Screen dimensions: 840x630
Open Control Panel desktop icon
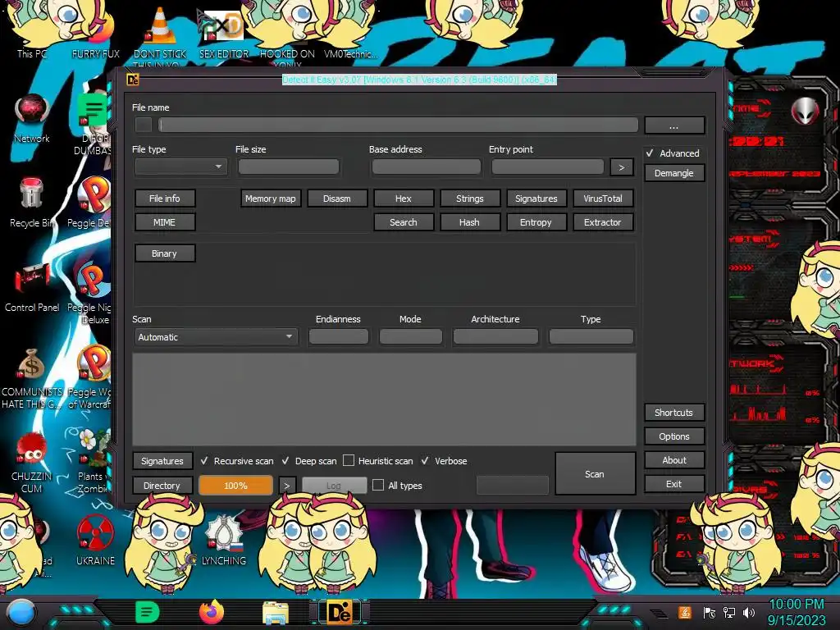(32, 287)
